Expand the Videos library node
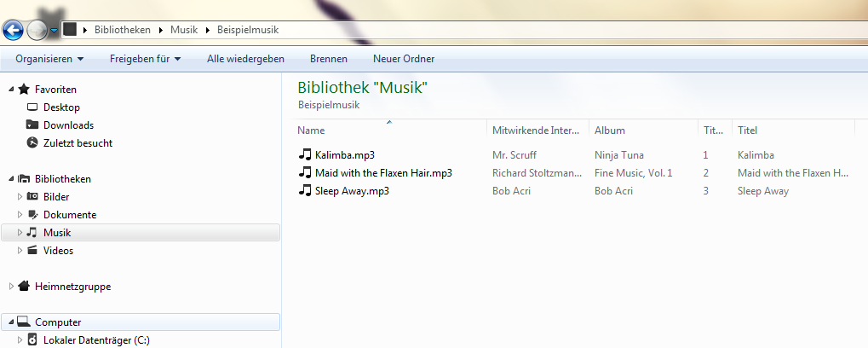Viewport: 868px width, 348px height. pyautogui.click(x=20, y=251)
